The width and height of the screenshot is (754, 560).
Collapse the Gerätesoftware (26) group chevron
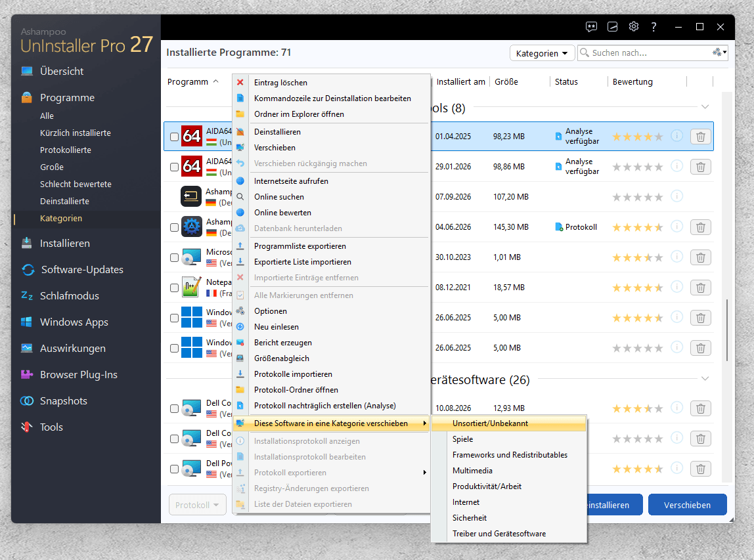[705, 379]
